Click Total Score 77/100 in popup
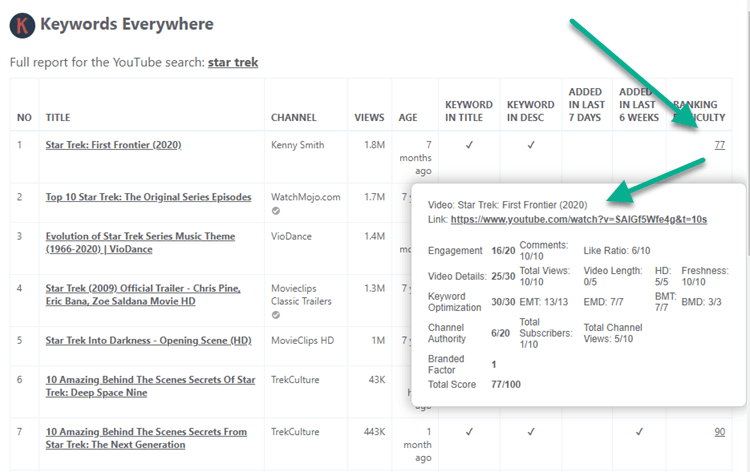Viewport: 750px width, 472px height. tap(506, 384)
